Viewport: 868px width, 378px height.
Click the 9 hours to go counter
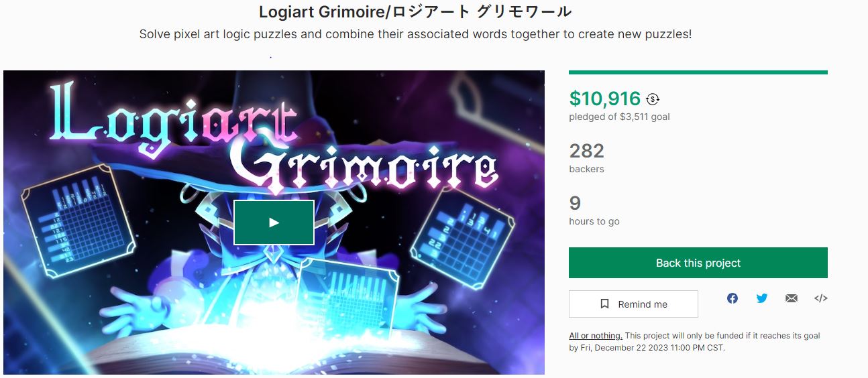coord(594,210)
